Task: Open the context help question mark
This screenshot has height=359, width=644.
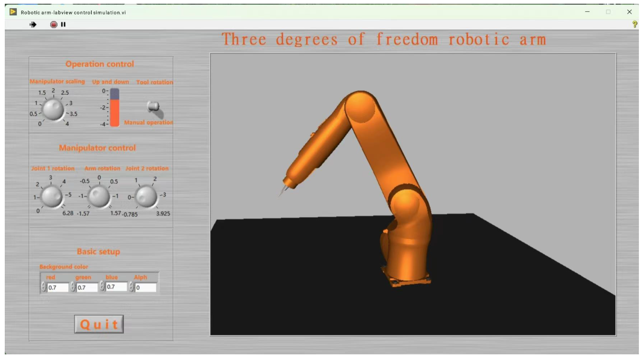Action: [635, 24]
